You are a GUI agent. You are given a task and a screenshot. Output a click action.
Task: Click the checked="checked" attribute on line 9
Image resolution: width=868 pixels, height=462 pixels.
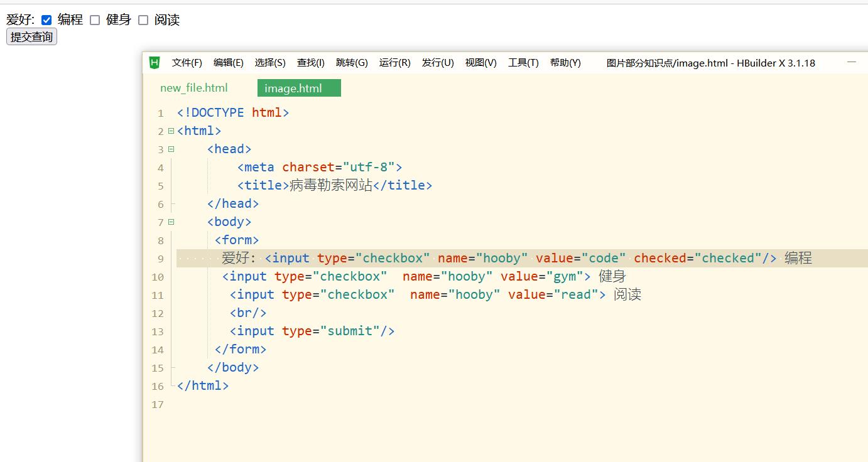point(698,259)
